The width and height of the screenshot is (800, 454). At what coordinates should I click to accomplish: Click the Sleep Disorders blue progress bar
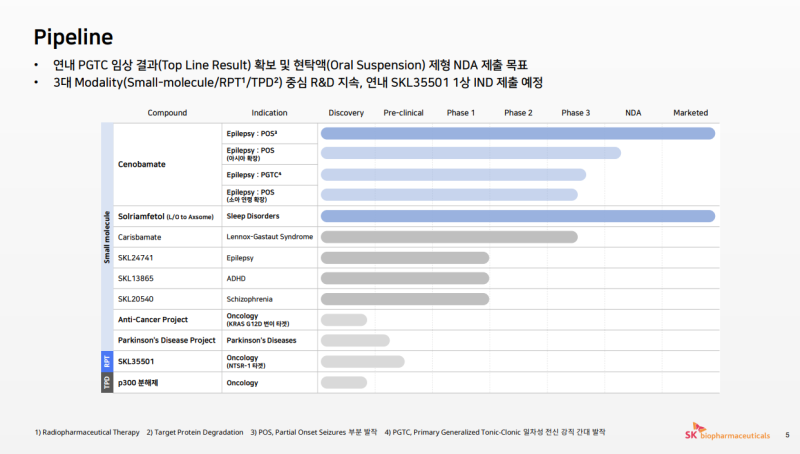[x=517, y=216]
